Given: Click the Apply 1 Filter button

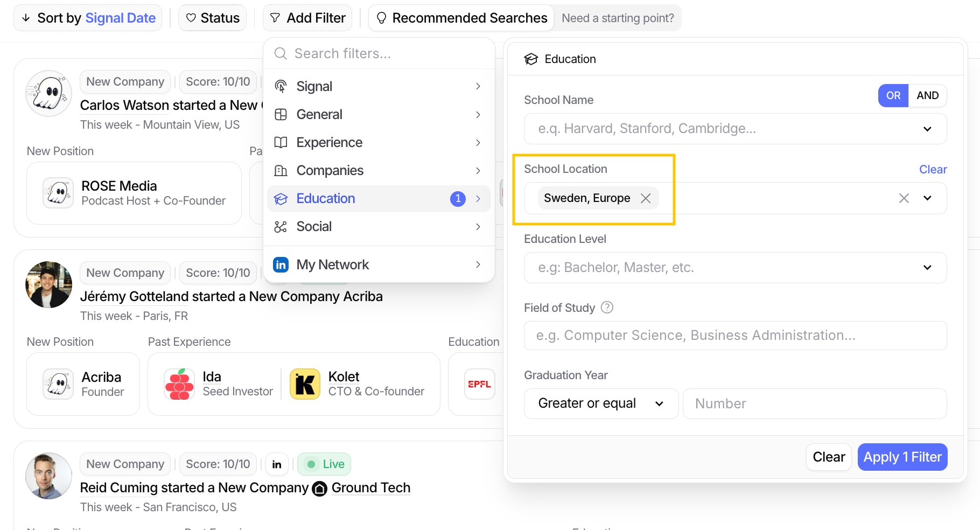Looking at the screenshot, I should pos(902,457).
